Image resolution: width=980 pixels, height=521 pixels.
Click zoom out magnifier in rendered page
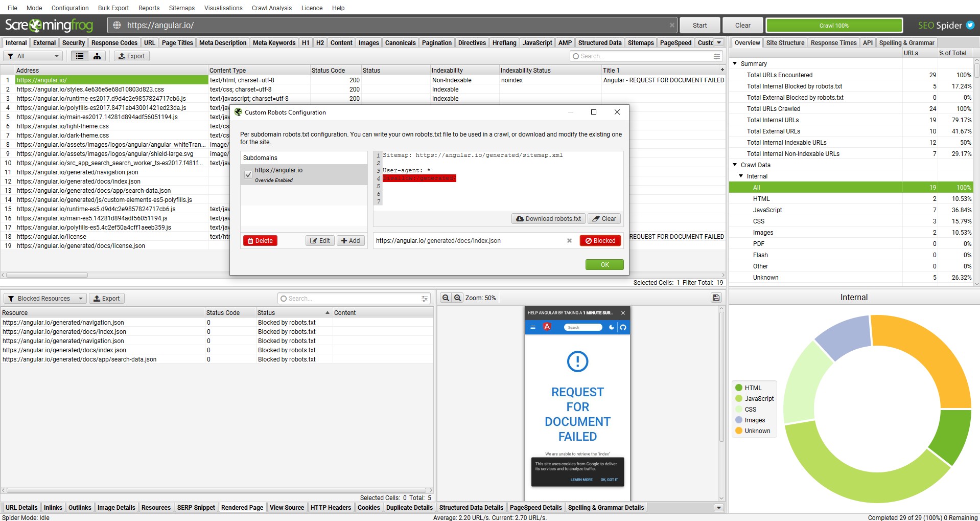pos(446,298)
